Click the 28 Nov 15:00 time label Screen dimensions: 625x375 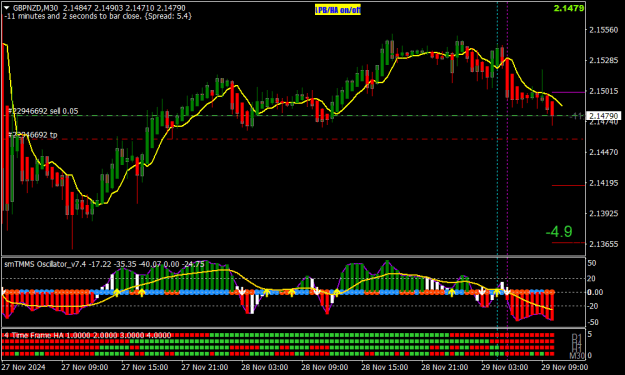coord(385,367)
